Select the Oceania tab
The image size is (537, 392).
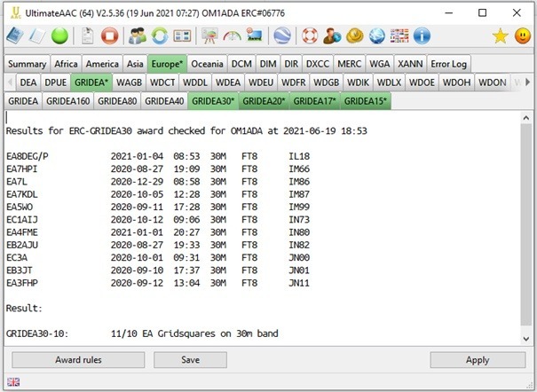207,64
